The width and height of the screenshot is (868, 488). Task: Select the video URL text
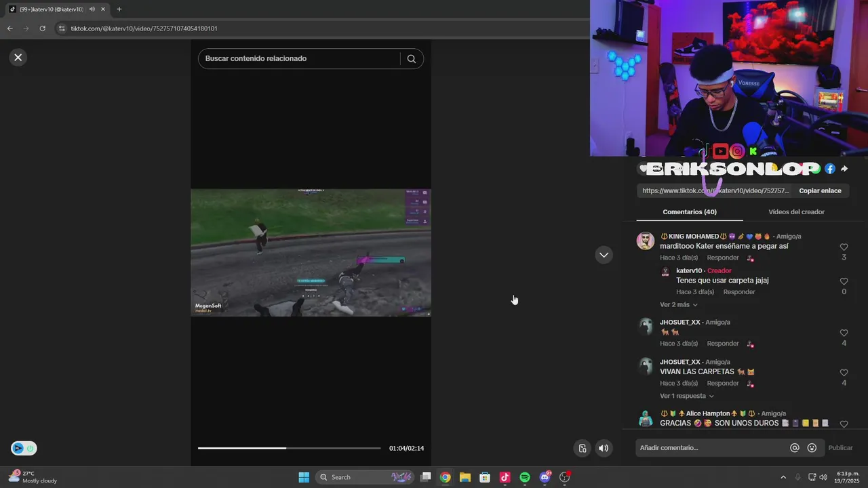[x=715, y=191]
